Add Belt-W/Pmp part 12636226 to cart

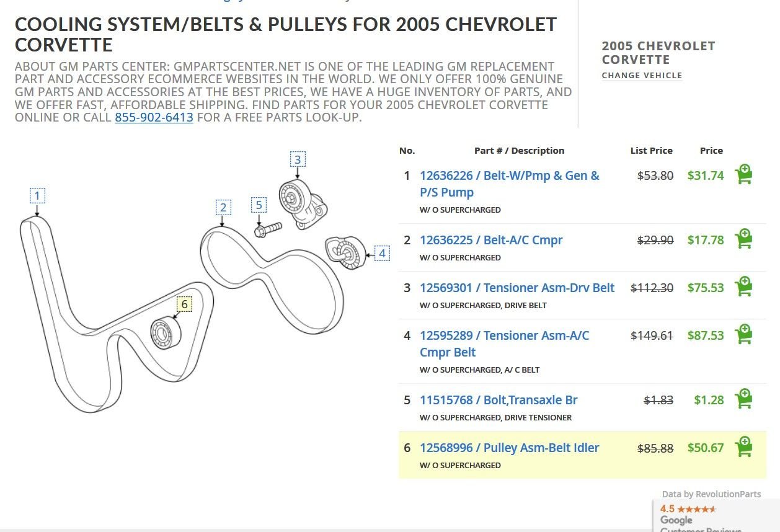pos(743,175)
